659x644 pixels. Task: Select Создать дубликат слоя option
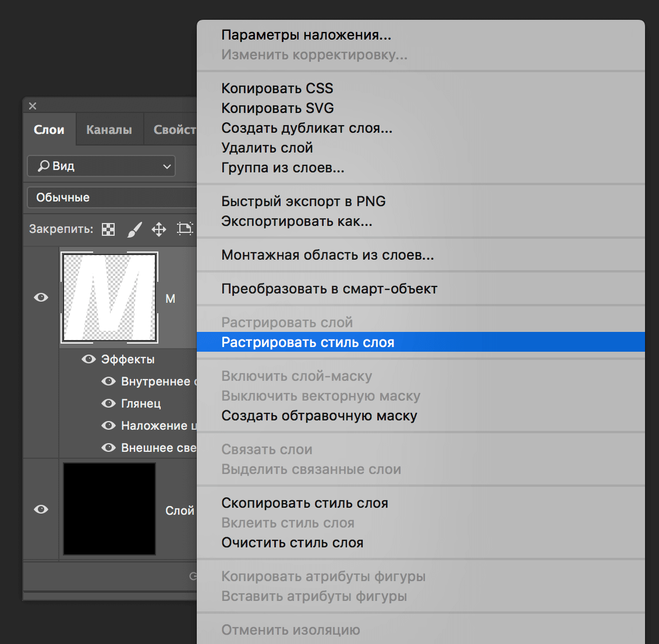point(307,128)
